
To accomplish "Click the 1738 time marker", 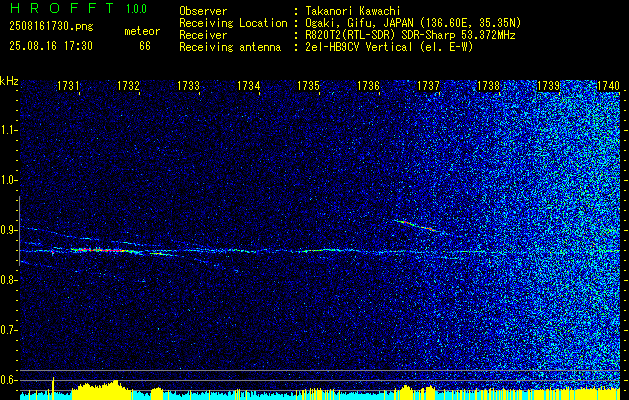I will [x=488, y=85].
